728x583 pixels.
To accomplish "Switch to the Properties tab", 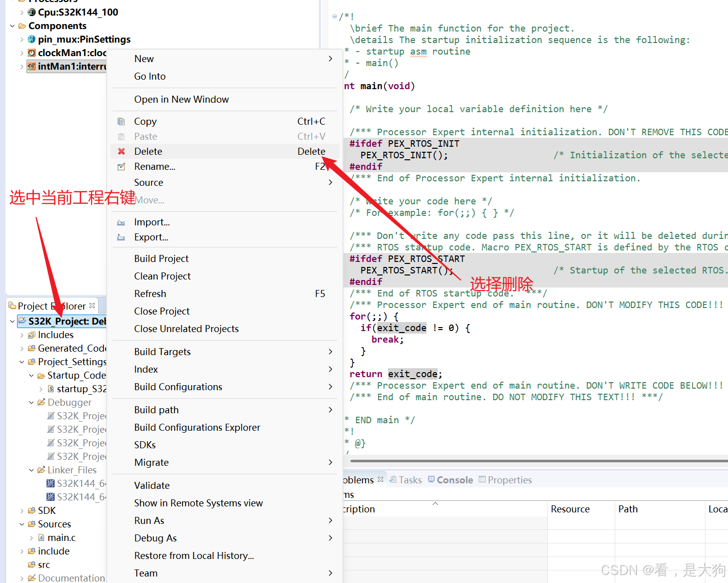I will pos(505,480).
